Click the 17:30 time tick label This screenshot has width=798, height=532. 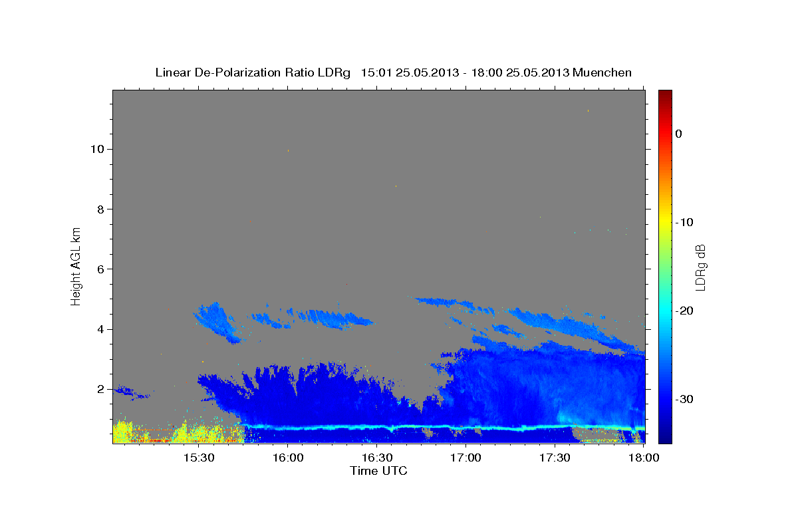[555, 458]
